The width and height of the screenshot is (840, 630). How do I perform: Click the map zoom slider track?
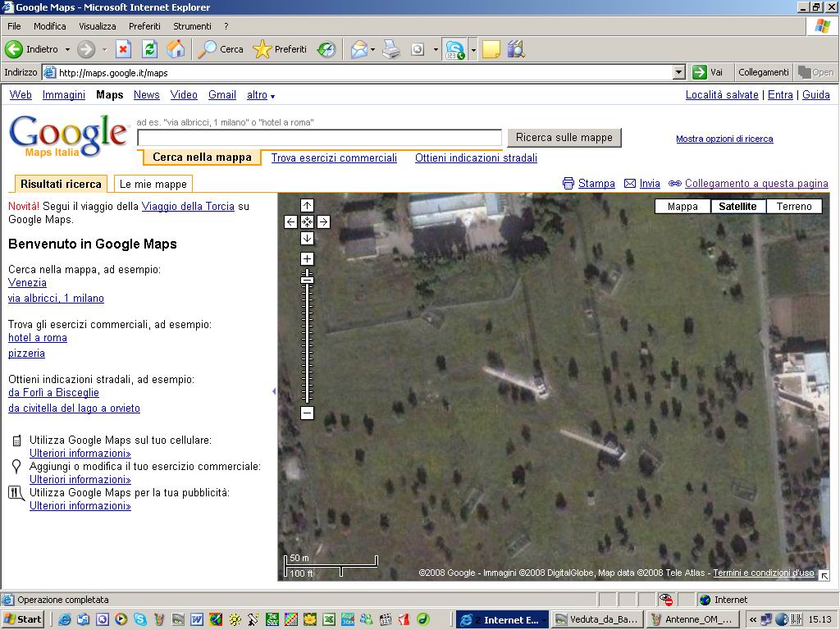307,345
